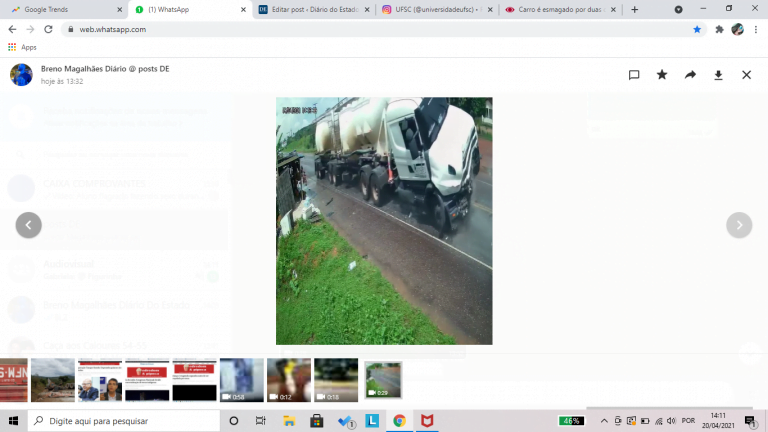Select the current 0:29 video thumbnail
This screenshot has height=432, width=768.
coord(383,380)
